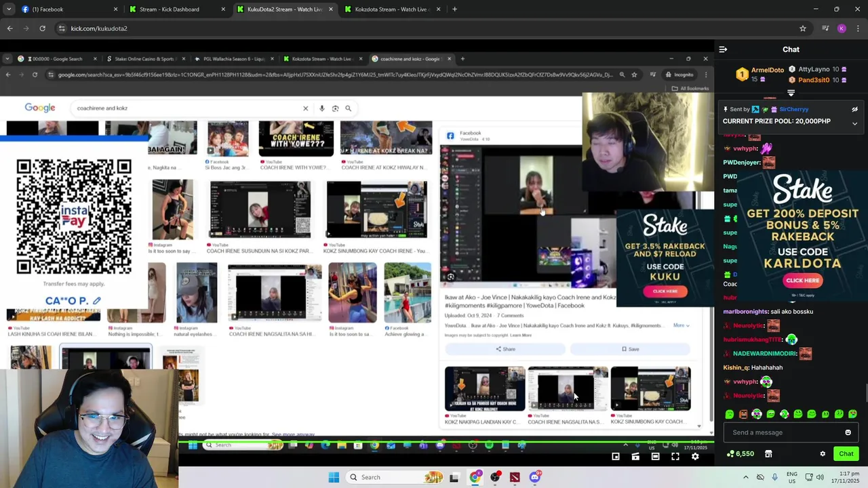Open the Chrome three-dot menu

[x=858, y=28]
